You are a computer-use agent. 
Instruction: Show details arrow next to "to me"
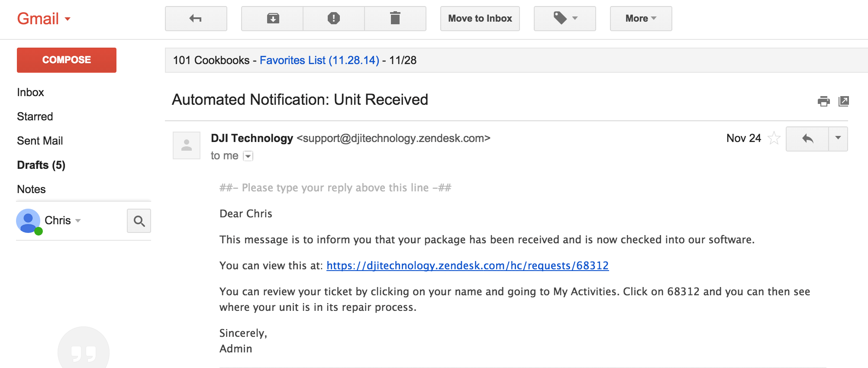click(248, 156)
